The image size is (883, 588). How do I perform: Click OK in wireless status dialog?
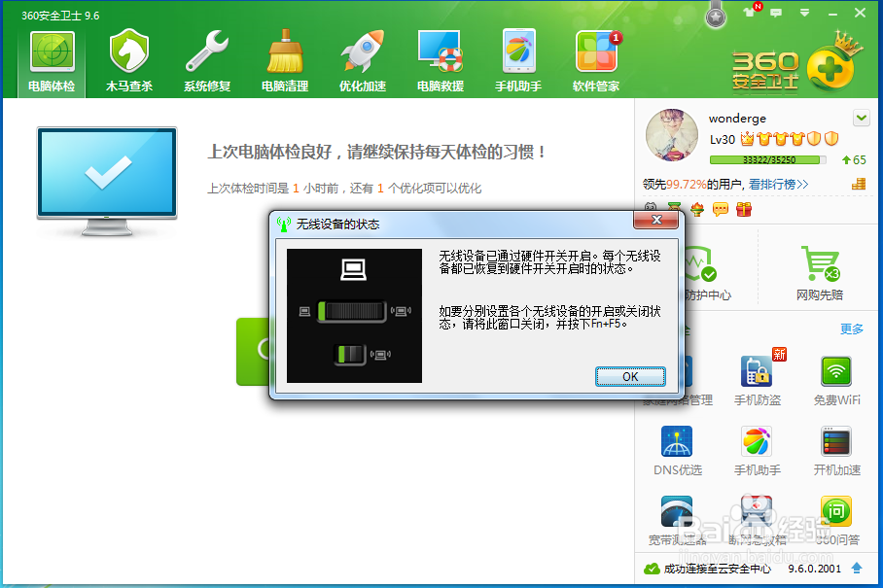[630, 376]
